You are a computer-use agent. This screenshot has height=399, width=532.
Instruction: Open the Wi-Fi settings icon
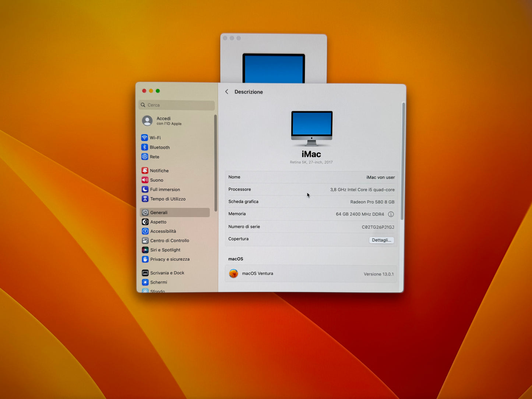145,138
